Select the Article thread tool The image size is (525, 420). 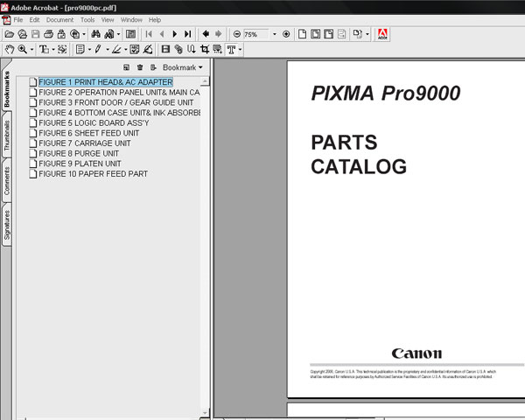coord(192,50)
